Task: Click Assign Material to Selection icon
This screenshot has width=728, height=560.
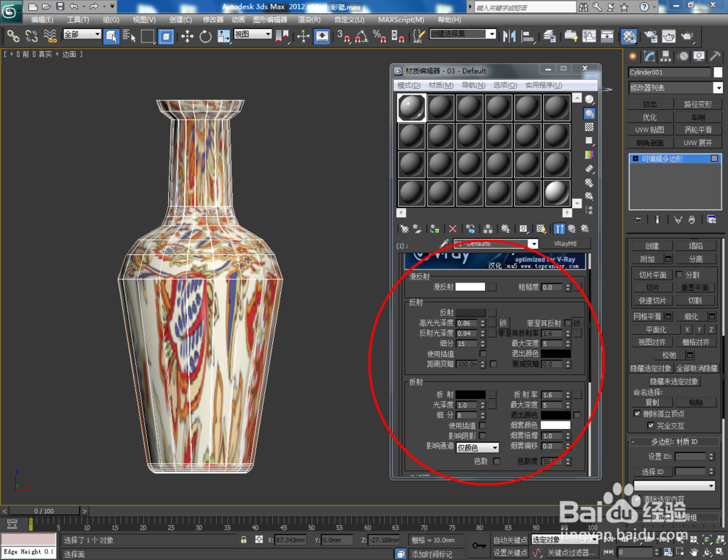Action: 435,229
